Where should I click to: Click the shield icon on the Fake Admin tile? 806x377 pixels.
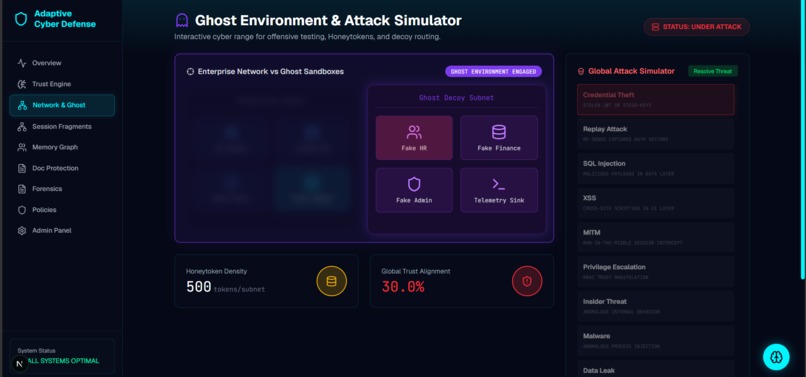pos(414,184)
